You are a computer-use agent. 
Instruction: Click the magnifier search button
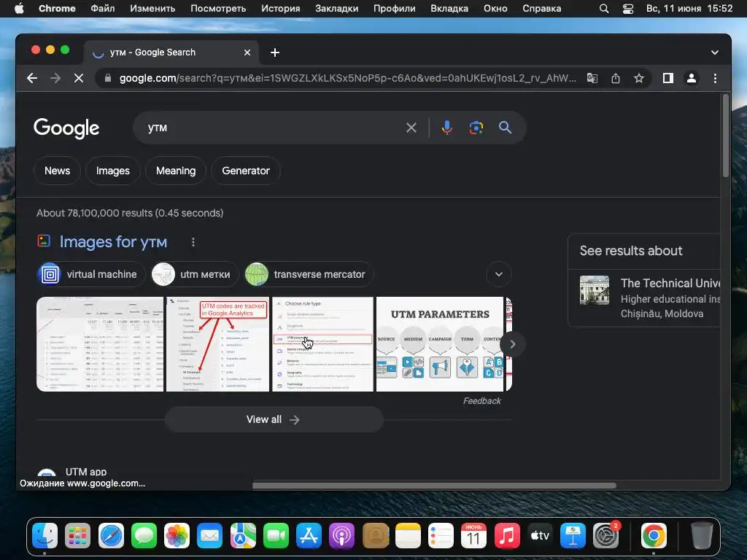(x=505, y=128)
